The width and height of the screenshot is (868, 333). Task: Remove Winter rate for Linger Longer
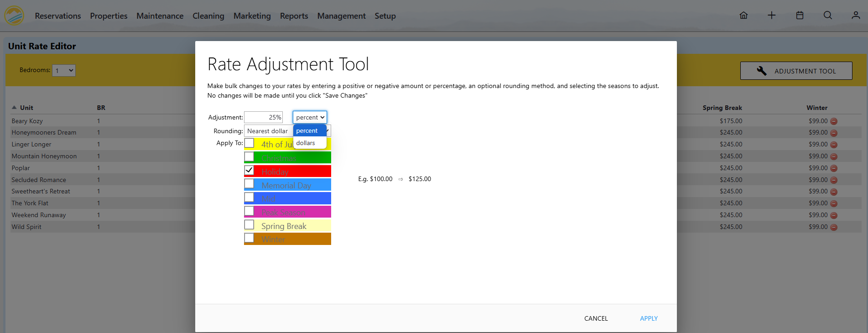click(834, 145)
